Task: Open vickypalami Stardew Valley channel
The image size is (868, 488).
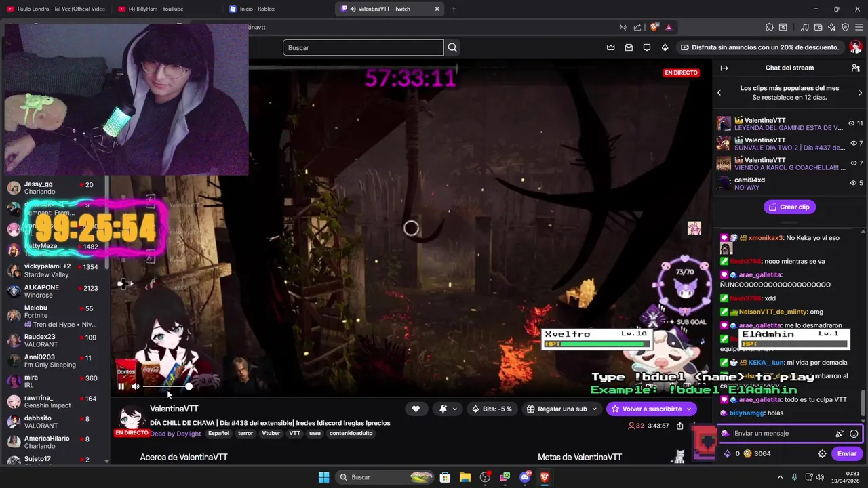Action: 54,270
